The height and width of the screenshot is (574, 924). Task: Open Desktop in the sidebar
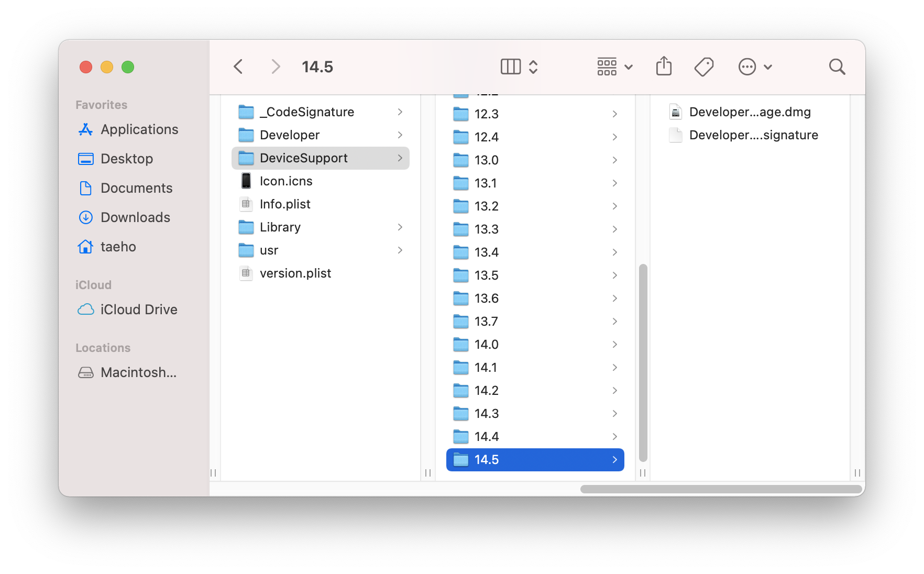pyautogui.click(x=116, y=159)
